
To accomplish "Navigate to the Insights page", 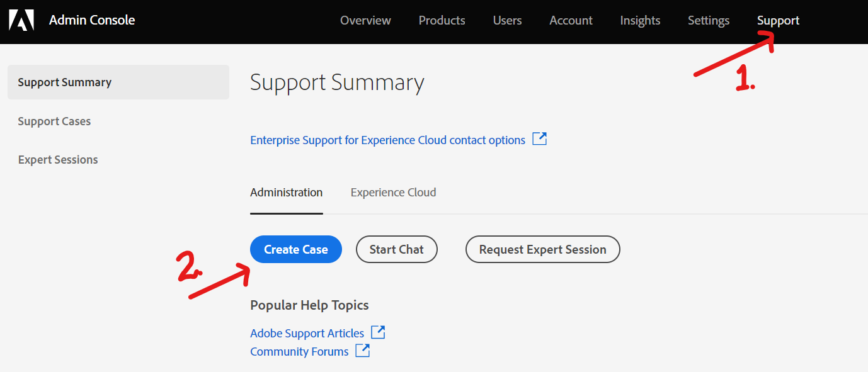I will click(640, 20).
